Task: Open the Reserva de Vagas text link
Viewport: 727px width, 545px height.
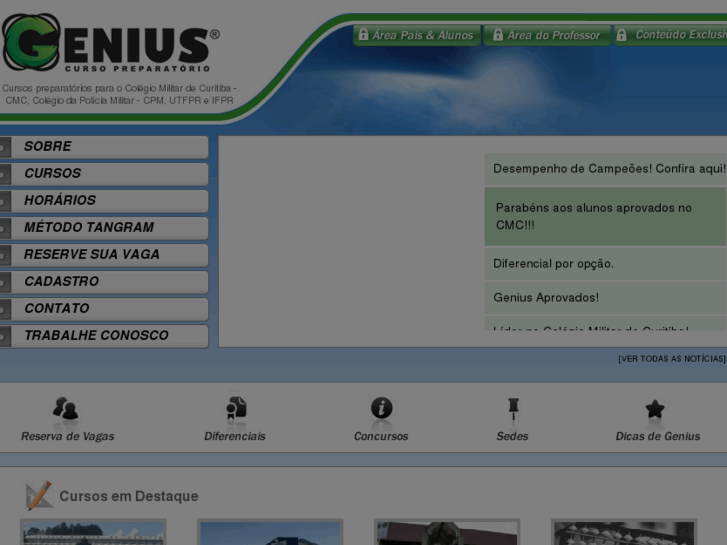Action: pos(68,436)
